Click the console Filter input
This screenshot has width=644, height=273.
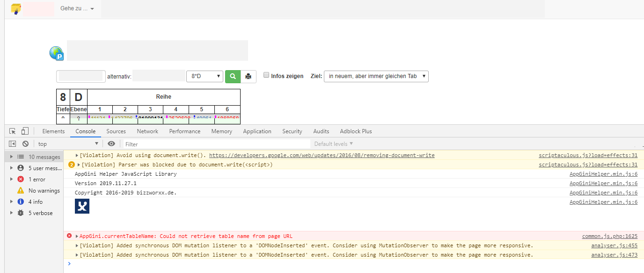click(x=217, y=144)
